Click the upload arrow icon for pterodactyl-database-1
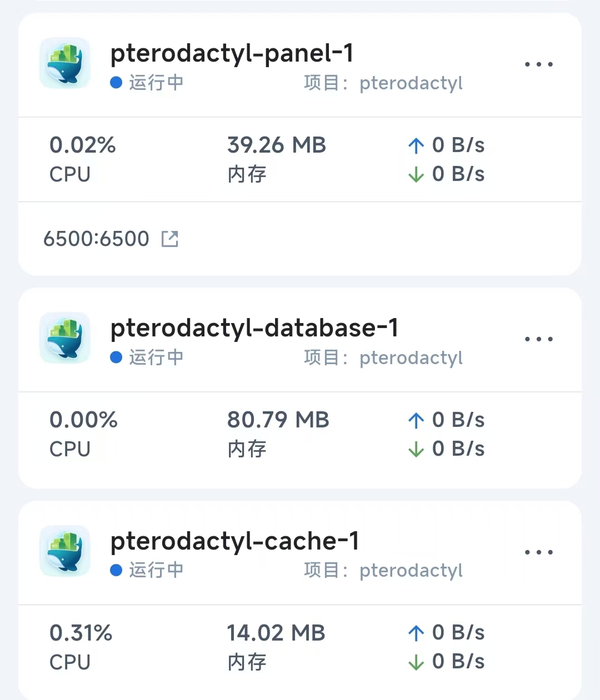The height and width of the screenshot is (700, 600). tap(416, 420)
